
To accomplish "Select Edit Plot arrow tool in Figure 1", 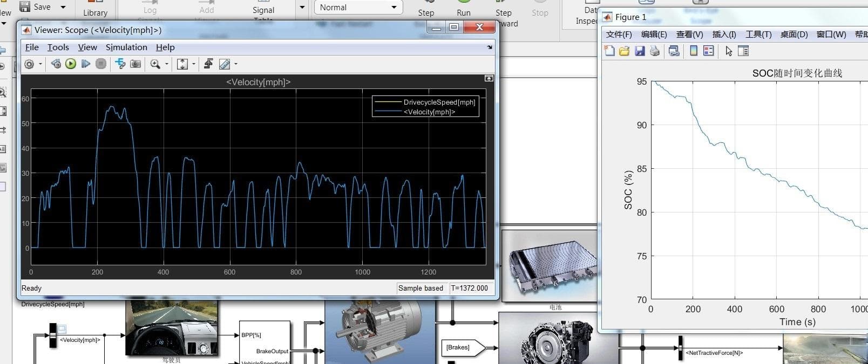I will pos(729,51).
